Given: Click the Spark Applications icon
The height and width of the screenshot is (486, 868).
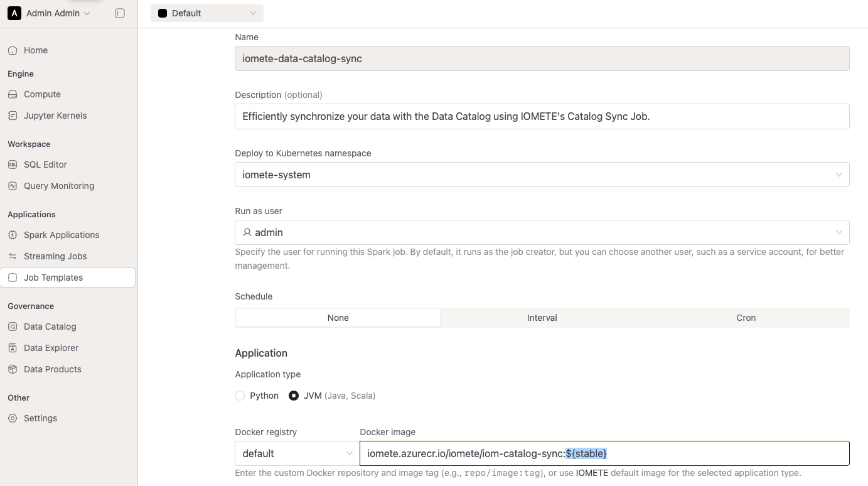Looking at the screenshot, I should (13, 235).
